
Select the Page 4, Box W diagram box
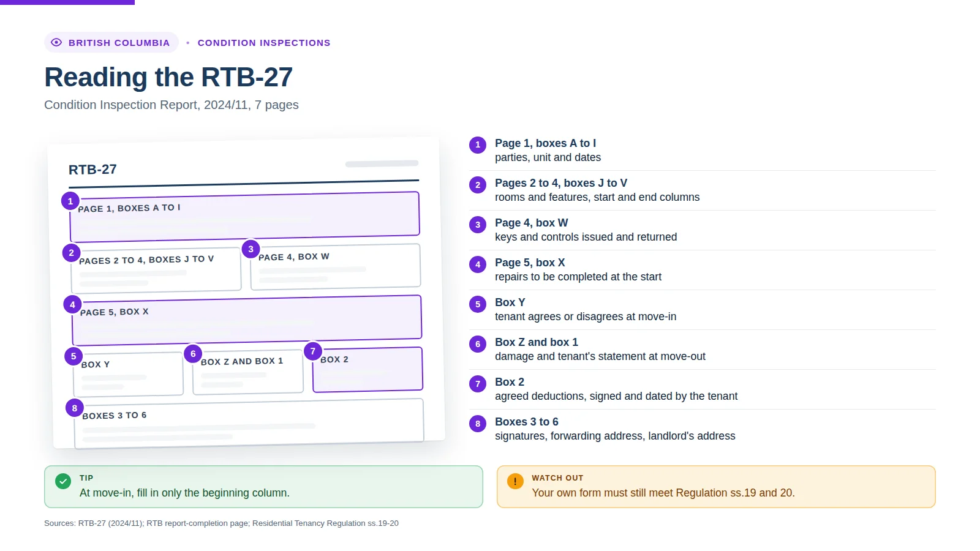[336, 266]
